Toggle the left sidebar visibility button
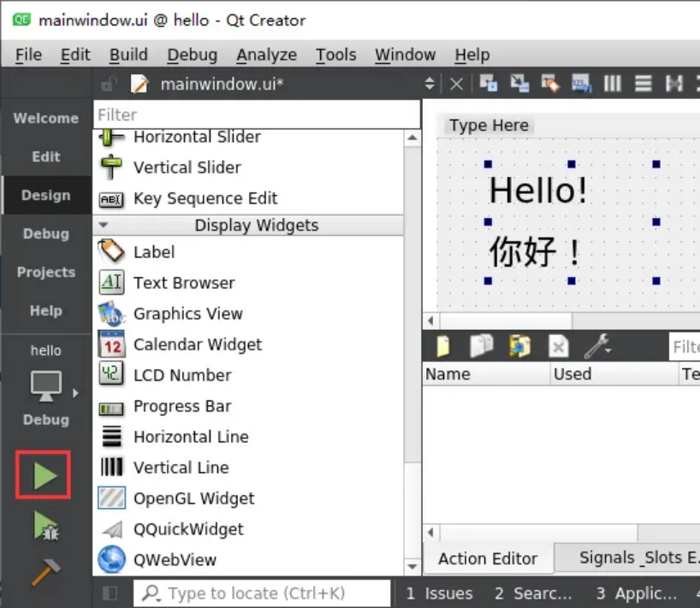 click(x=110, y=593)
